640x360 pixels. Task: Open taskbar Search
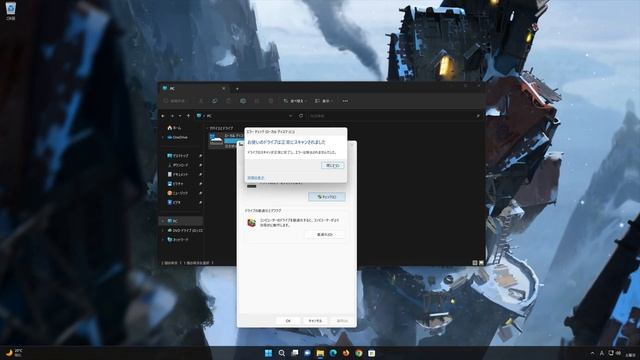(x=281, y=353)
